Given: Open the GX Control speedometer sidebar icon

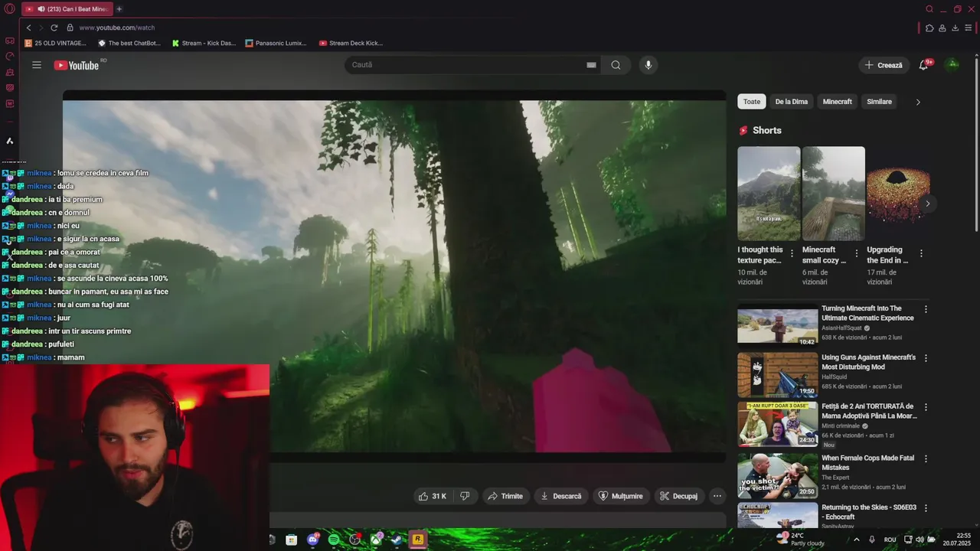Looking at the screenshot, I should click(10, 56).
